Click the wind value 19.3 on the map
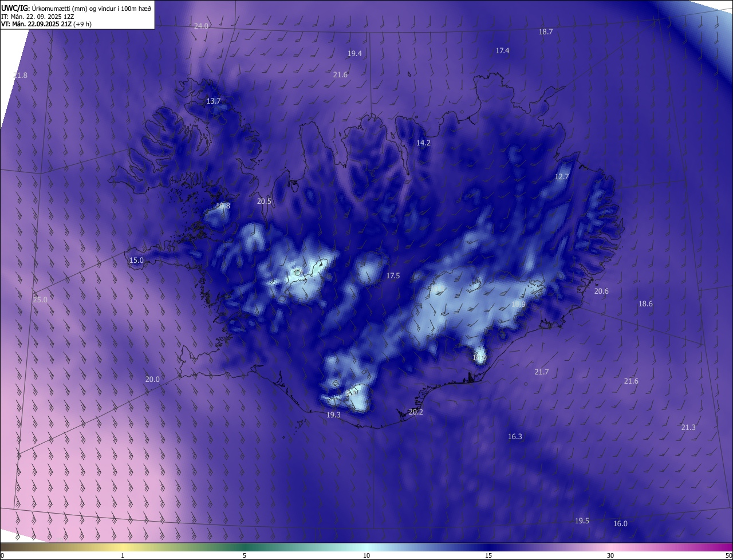733x560 pixels. (333, 415)
